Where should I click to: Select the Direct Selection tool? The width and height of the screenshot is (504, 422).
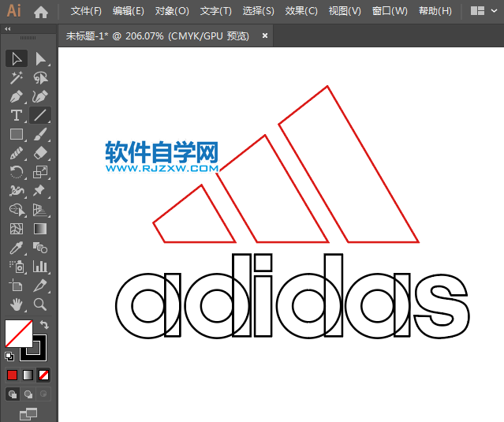[40, 59]
